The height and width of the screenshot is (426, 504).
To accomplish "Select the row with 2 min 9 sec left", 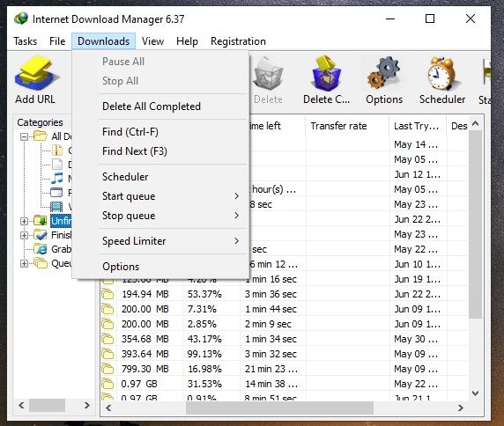I will tap(284, 324).
